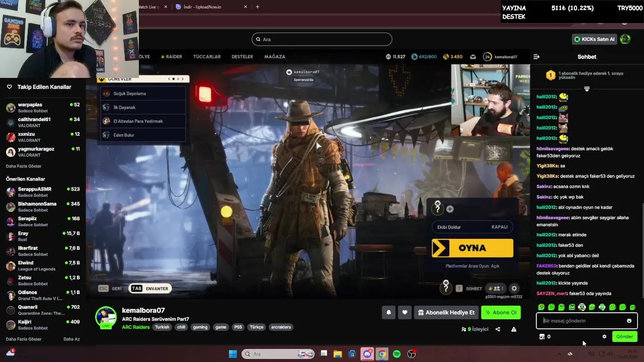
Task: Open the Windows Start menu
Action: coord(232,354)
